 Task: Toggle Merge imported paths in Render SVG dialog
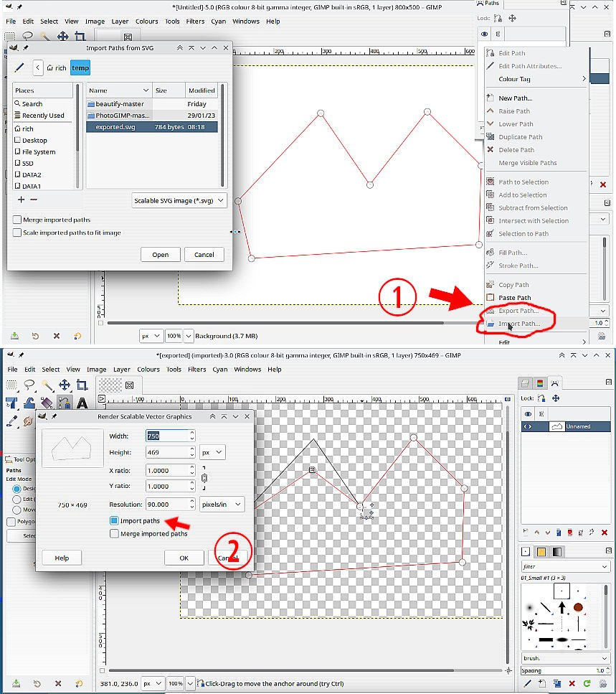[114, 533]
